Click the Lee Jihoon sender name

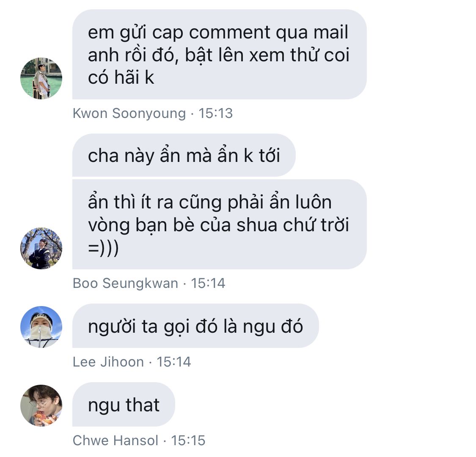[x=108, y=362]
